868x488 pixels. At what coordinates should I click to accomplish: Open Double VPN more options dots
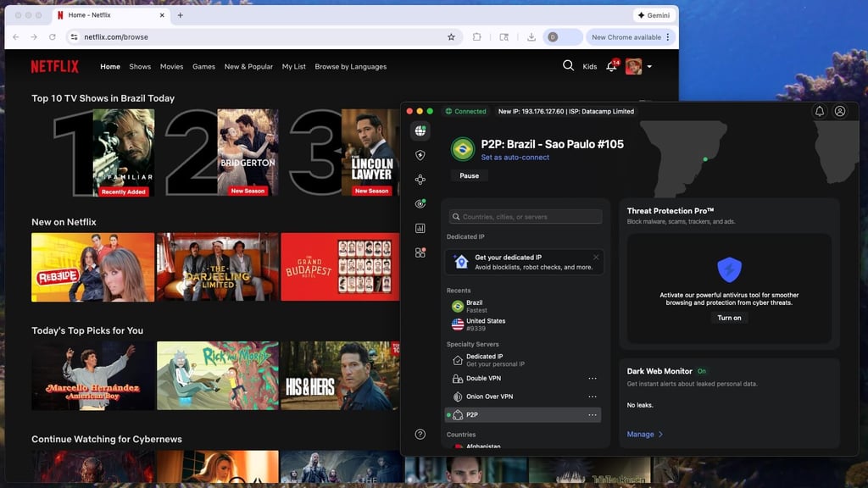pyautogui.click(x=593, y=379)
